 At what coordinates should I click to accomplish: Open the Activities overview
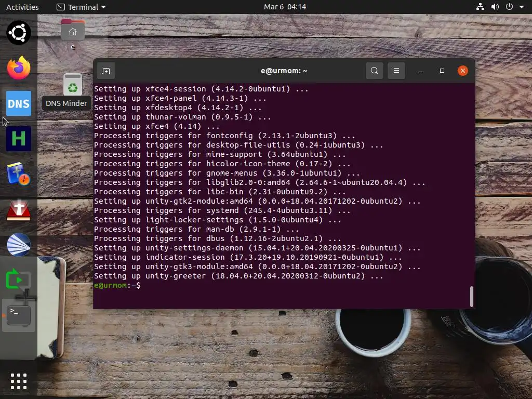[x=22, y=7]
